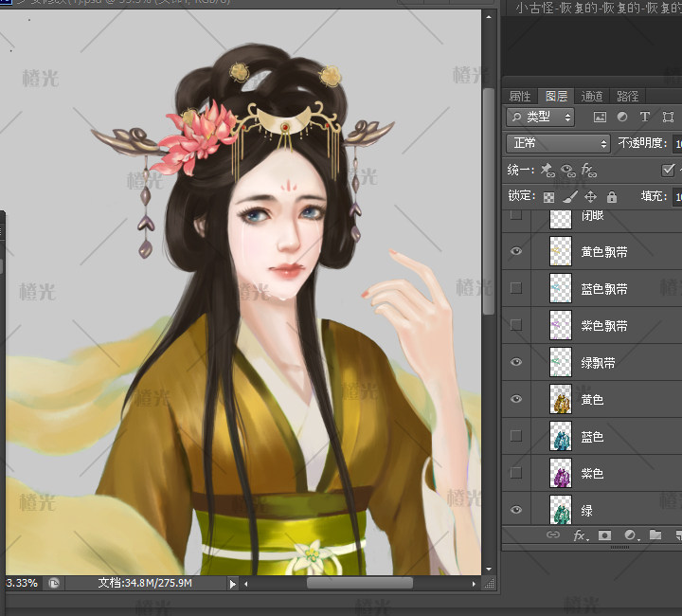Switch to the 路径 tab

click(x=626, y=96)
